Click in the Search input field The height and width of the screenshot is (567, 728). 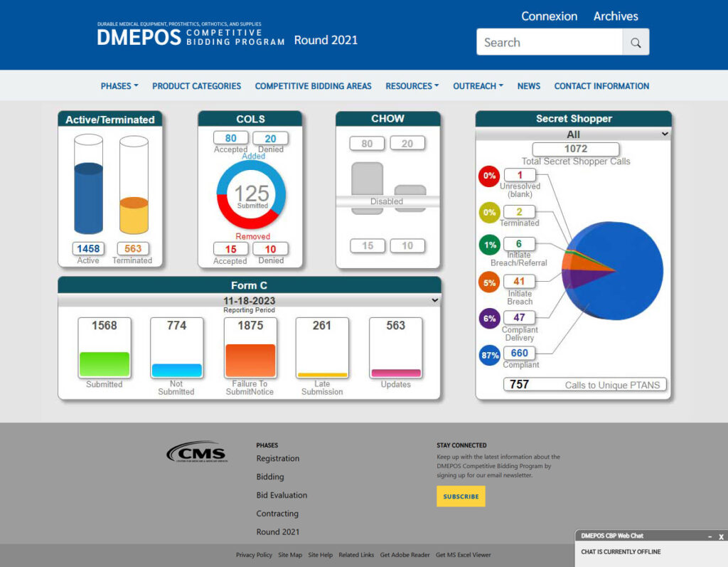[550, 42]
